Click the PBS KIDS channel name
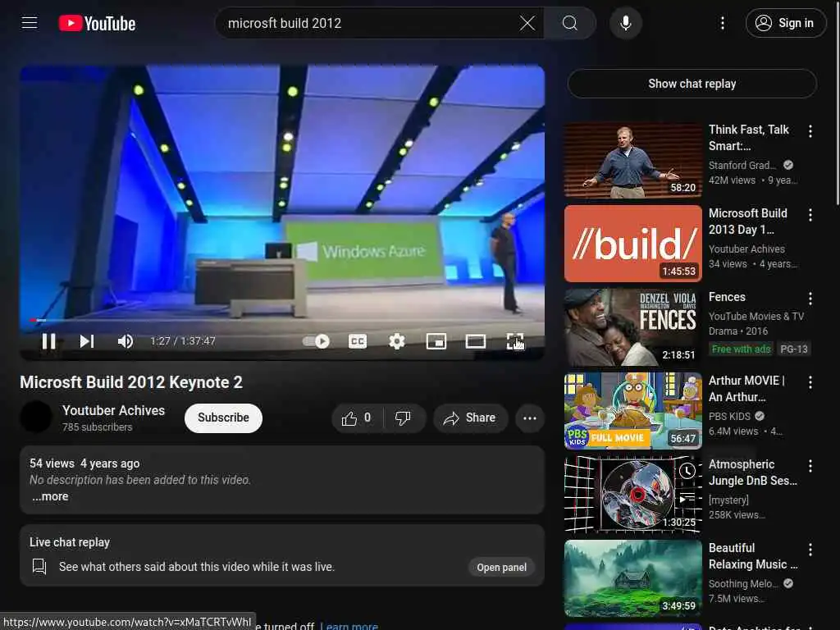The image size is (840, 630). click(x=729, y=416)
